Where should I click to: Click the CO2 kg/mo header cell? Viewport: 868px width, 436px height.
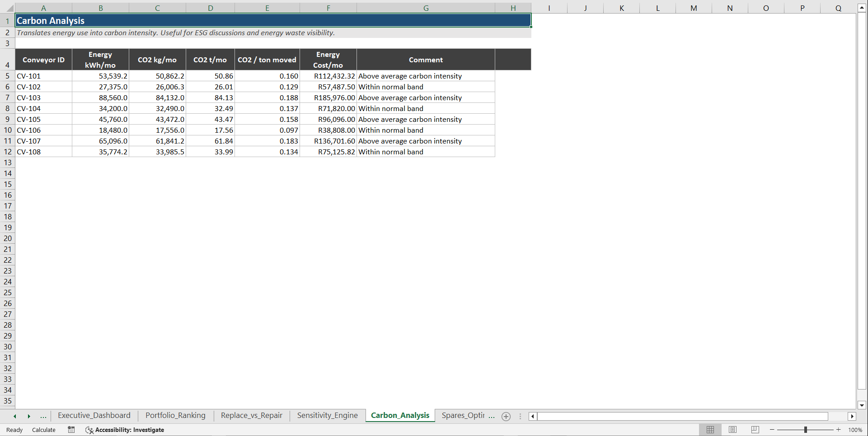coord(157,60)
